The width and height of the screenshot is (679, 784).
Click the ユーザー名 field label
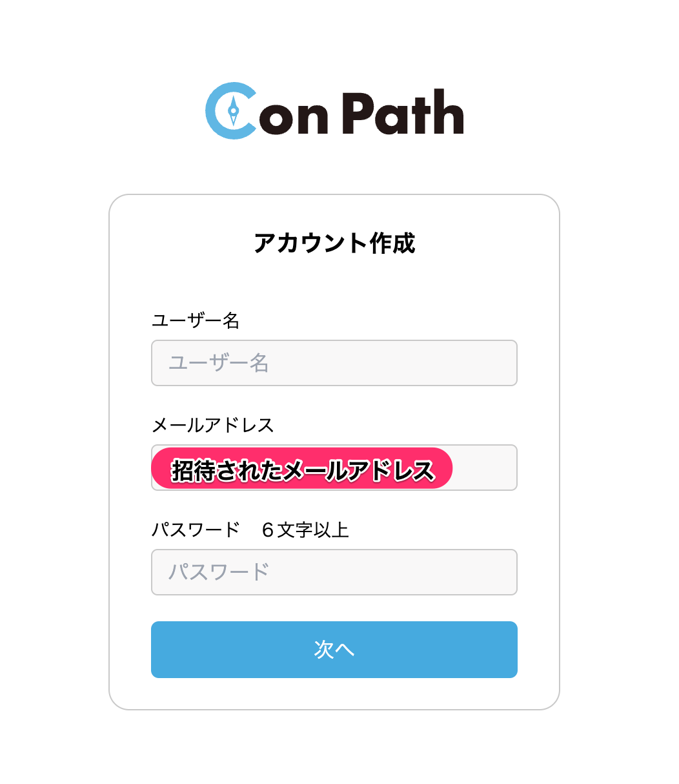click(x=196, y=320)
